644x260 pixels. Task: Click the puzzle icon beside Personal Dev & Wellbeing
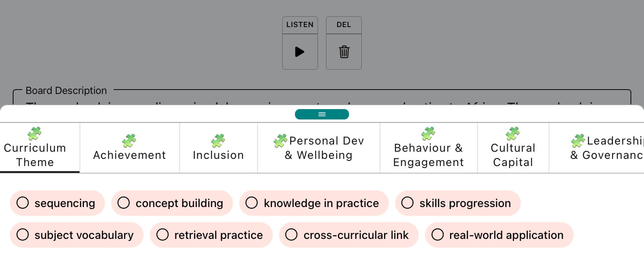(x=281, y=140)
